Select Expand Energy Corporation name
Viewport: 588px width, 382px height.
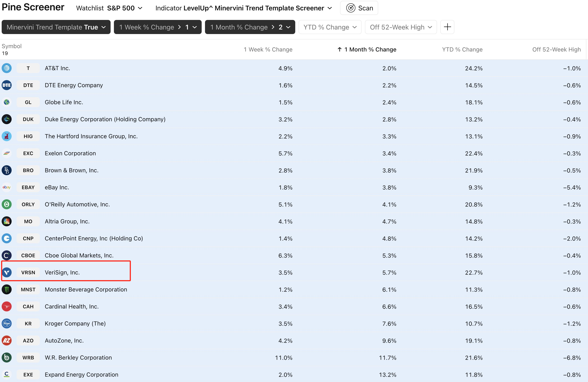click(x=82, y=374)
